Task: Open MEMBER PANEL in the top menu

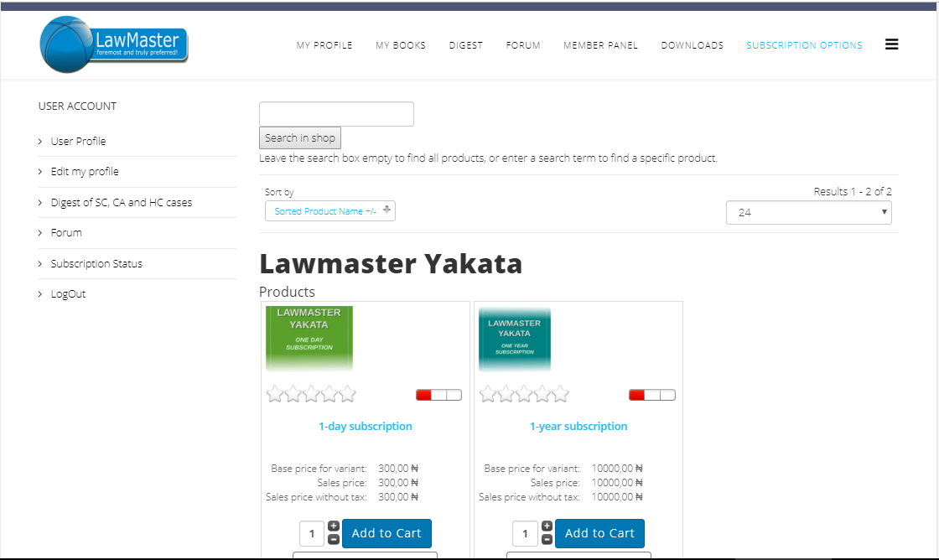Action: (x=600, y=45)
